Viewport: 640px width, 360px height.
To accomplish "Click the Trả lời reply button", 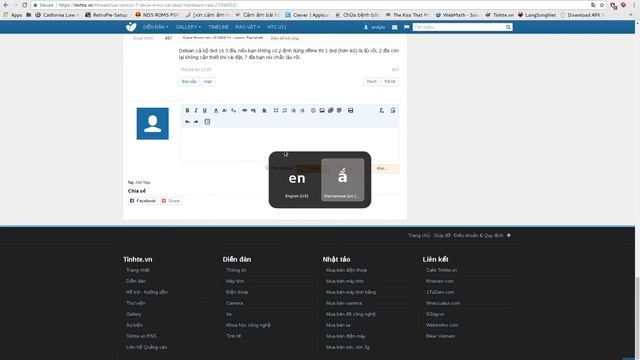I will tap(389, 82).
